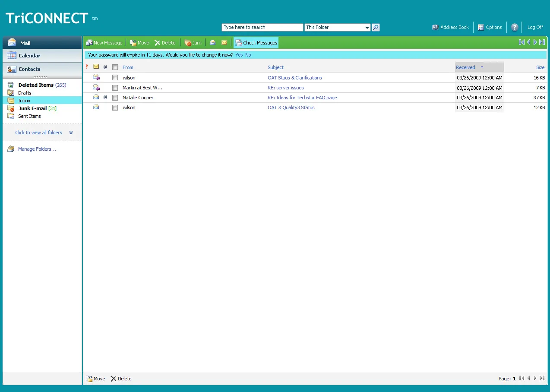Click the mark-as-read open envelope icon
The image size is (550, 392).
213,42
